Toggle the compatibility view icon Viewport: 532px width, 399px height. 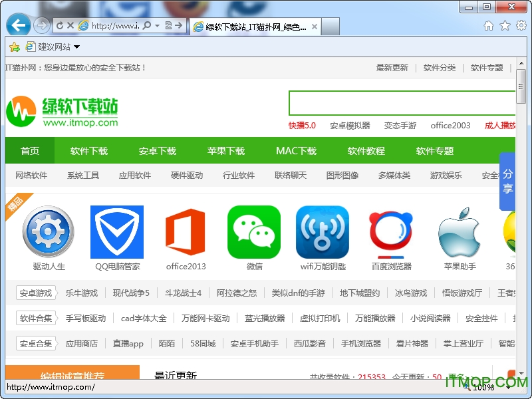tap(168, 25)
